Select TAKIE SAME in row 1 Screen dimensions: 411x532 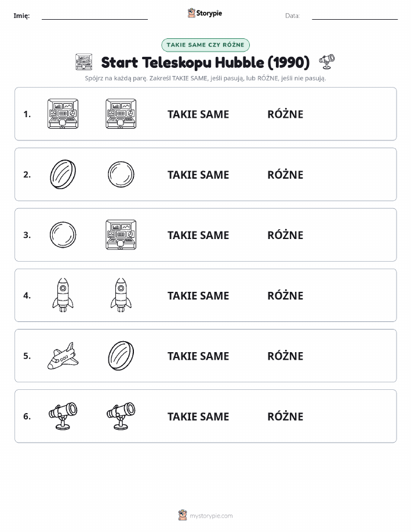(x=198, y=114)
